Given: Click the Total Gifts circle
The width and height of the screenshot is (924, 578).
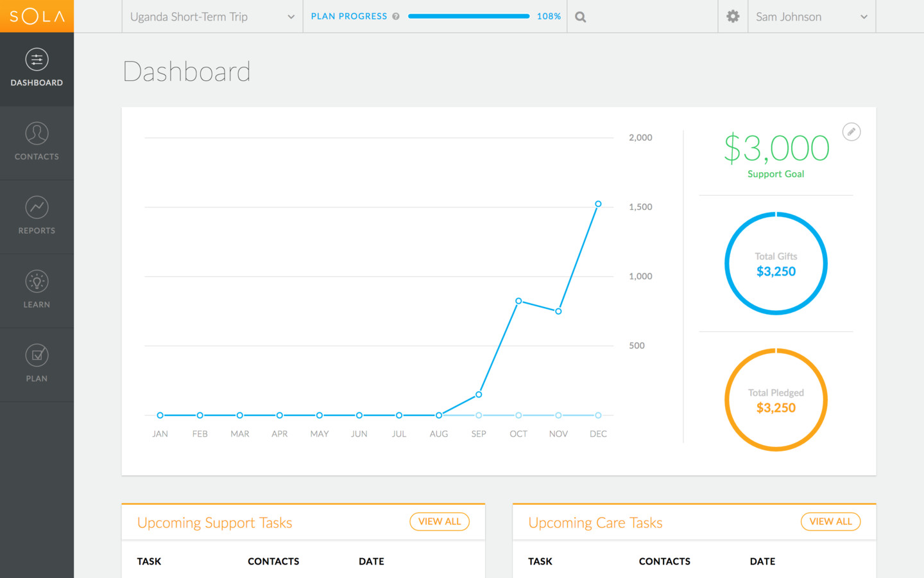Looking at the screenshot, I should (x=776, y=263).
